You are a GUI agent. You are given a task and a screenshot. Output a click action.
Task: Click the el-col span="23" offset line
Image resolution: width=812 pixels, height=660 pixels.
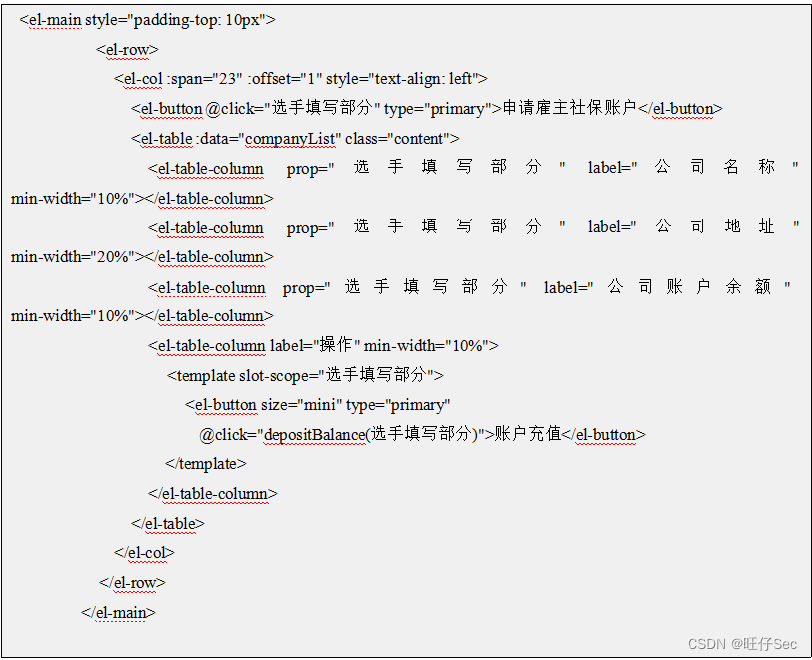[301, 79]
